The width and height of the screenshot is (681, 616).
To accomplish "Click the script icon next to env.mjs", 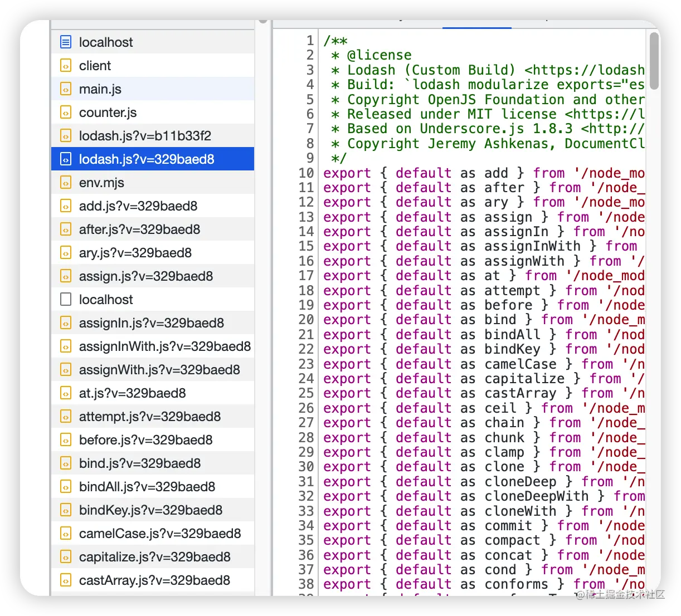I will [66, 183].
